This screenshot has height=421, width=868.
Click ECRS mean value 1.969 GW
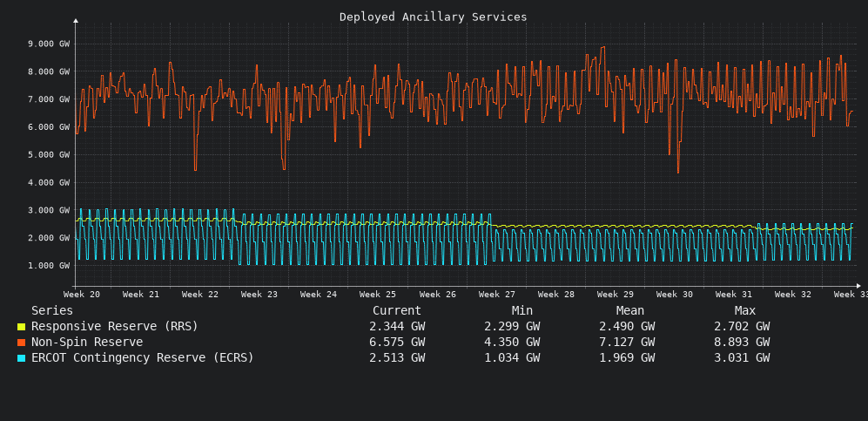coord(627,358)
